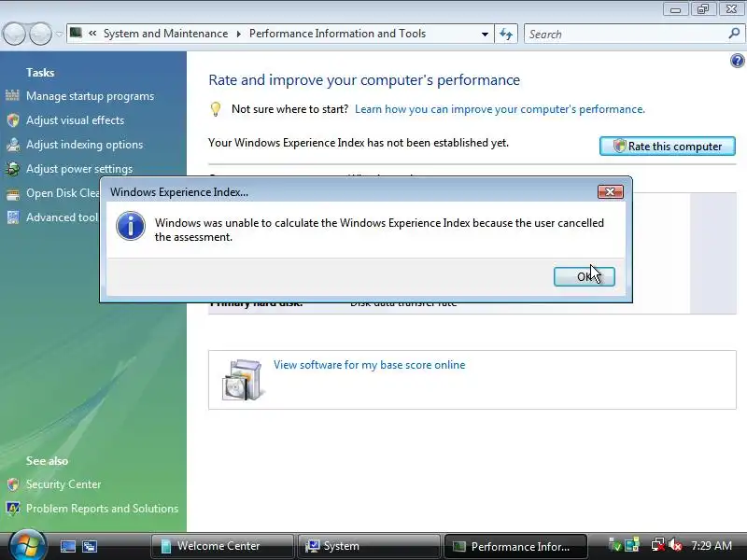
Task: Open Adjust power settings task
Action: (79, 169)
